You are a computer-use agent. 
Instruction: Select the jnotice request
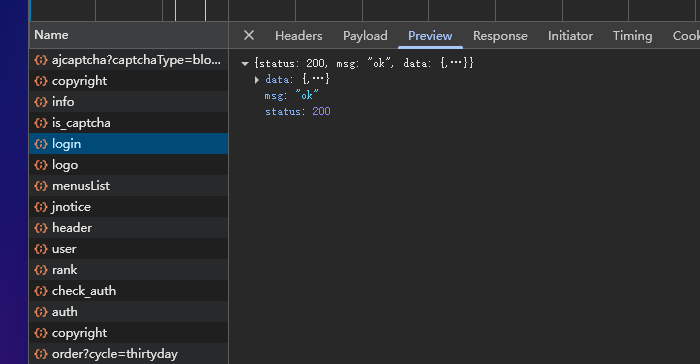129,207
